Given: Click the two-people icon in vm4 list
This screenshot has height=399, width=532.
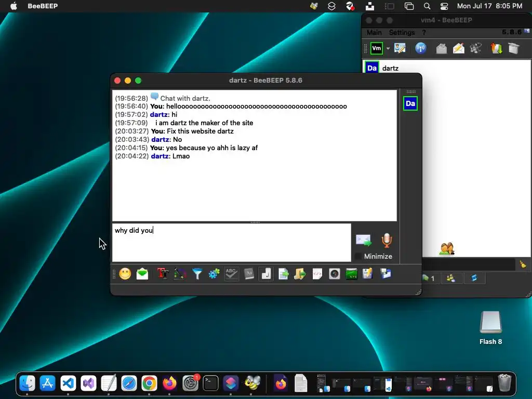Looking at the screenshot, I should pyautogui.click(x=447, y=249).
